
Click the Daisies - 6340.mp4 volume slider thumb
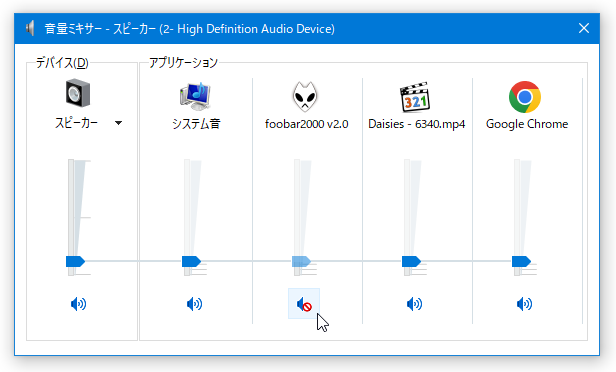411,261
